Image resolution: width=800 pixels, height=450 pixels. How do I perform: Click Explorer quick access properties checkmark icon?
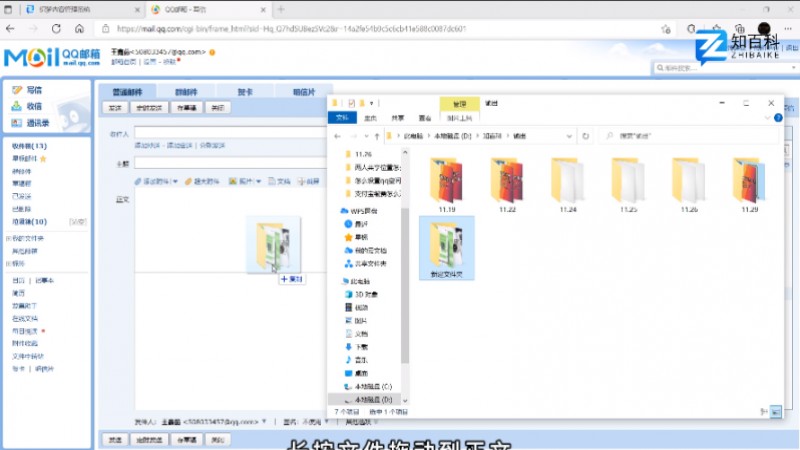pyautogui.click(x=351, y=103)
